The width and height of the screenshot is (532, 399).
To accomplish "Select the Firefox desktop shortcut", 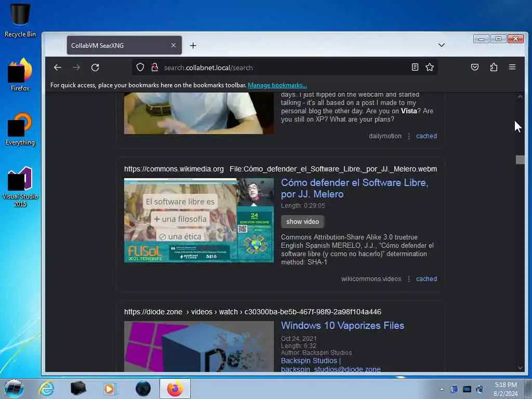I will tap(20, 75).
